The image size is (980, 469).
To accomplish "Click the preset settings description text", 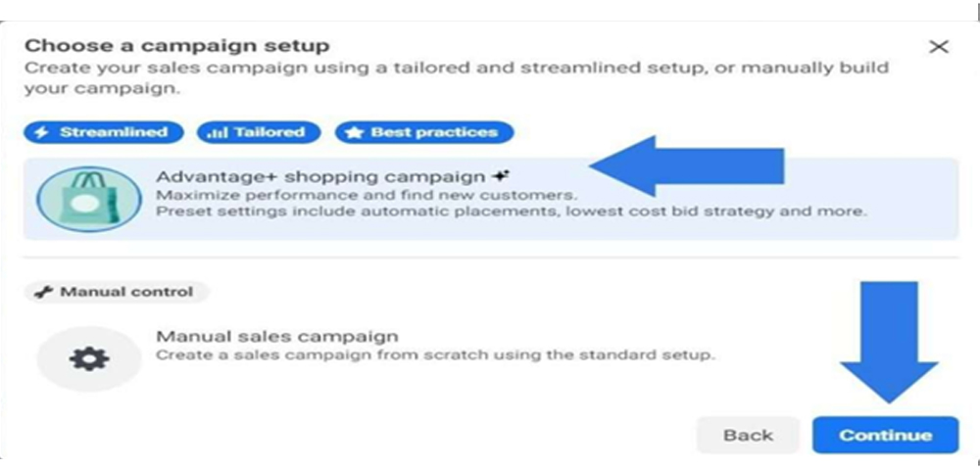I will pyautogui.click(x=512, y=211).
